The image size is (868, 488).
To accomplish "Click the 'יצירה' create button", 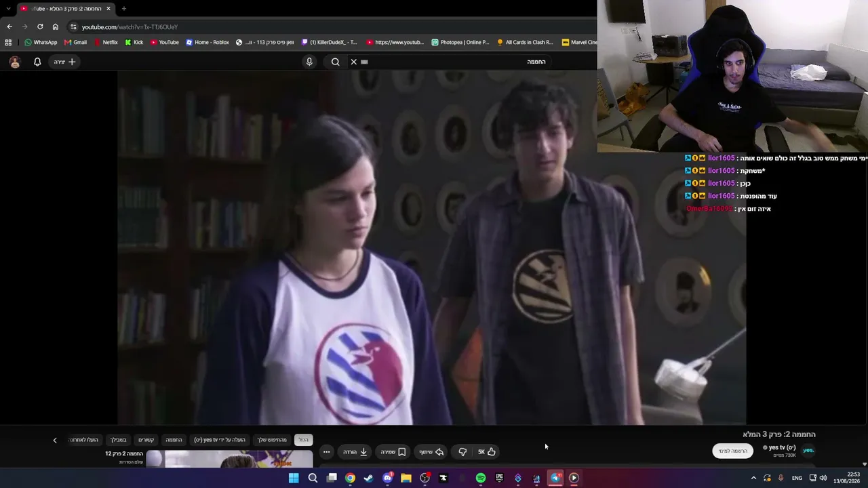I will (x=65, y=62).
